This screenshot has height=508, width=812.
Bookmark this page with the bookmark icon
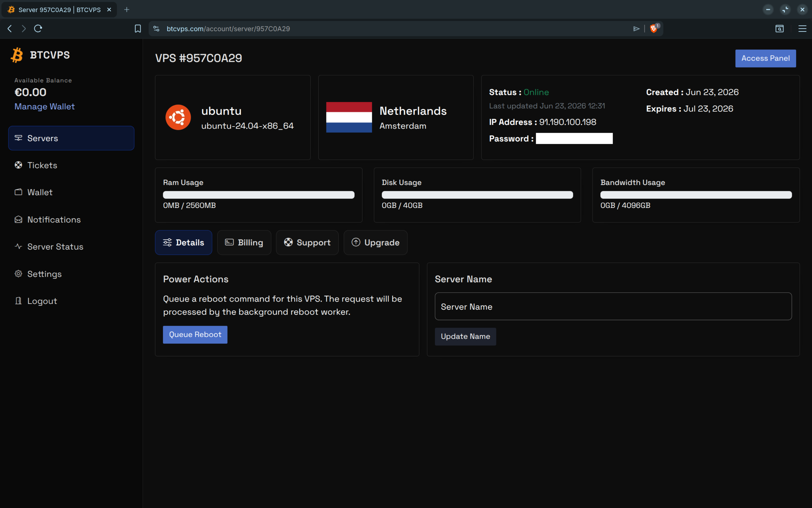(x=137, y=29)
